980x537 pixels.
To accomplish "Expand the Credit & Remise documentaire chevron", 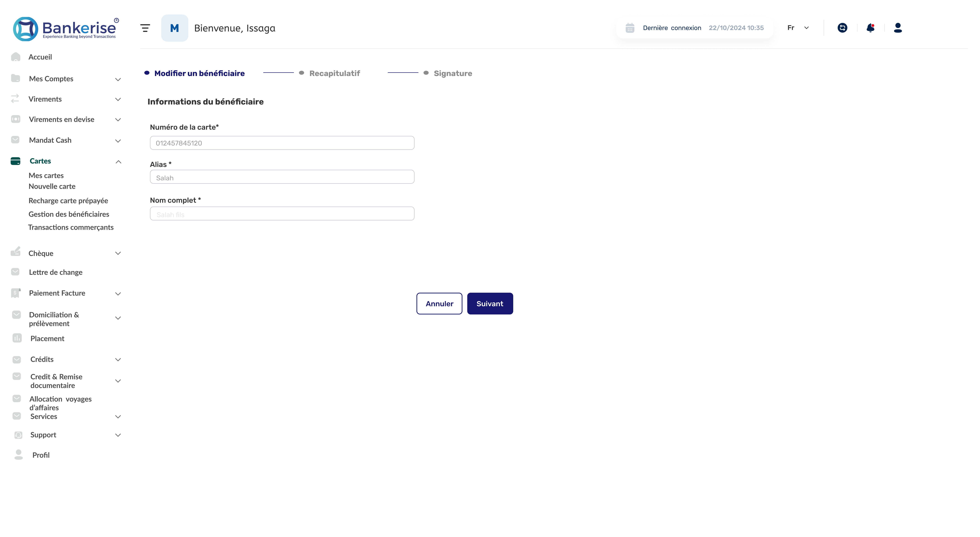I will [x=118, y=381].
